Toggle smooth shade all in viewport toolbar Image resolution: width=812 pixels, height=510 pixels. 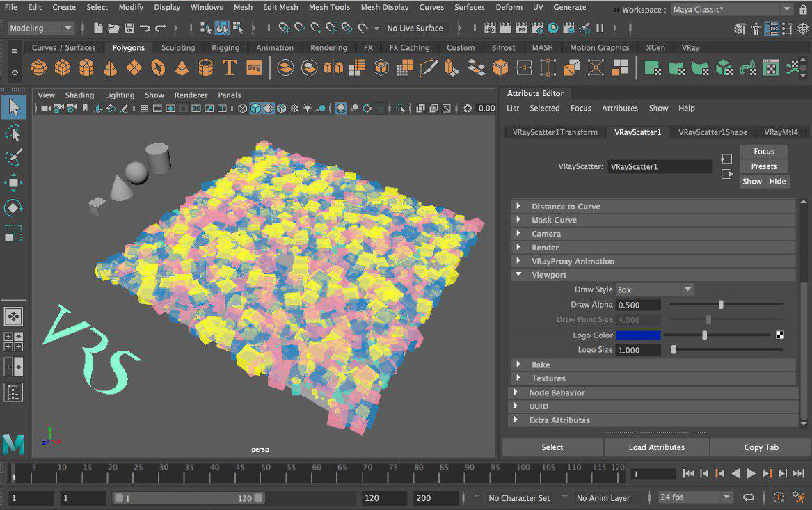[256, 109]
